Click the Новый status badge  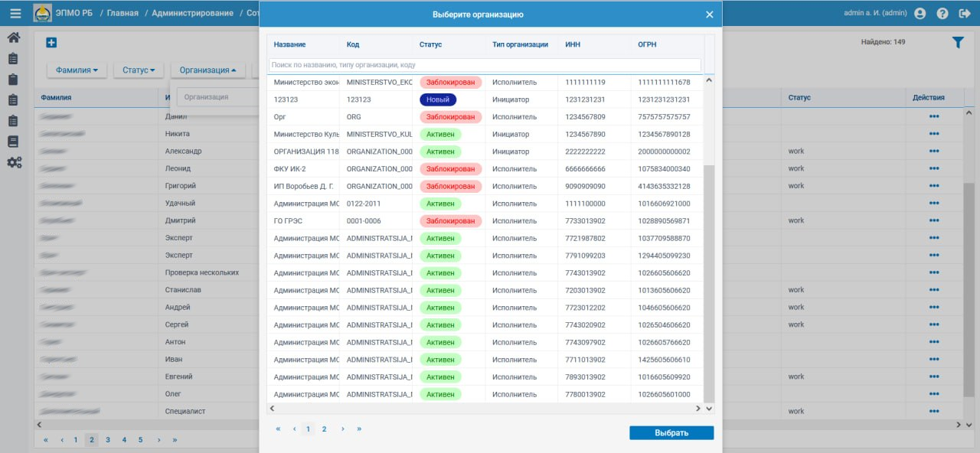(x=438, y=99)
